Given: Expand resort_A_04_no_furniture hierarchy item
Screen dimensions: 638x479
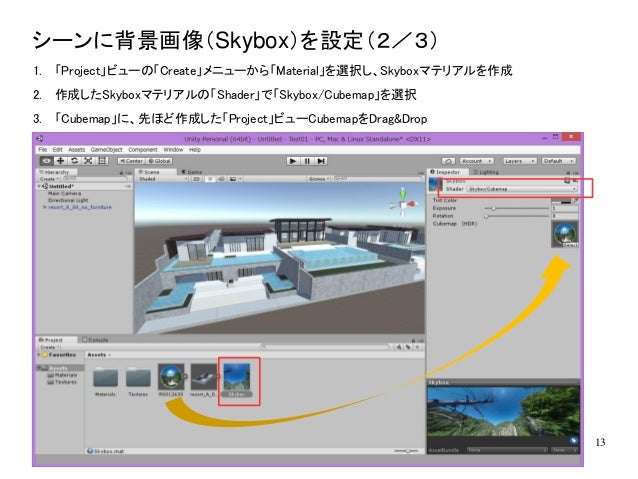Looking at the screenshot, I should tap(45, 207).
